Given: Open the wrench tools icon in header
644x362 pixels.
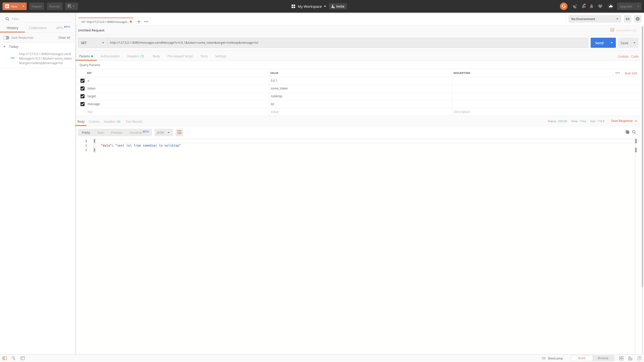Looking at the screenshot, I should click(x=584, y=6).
